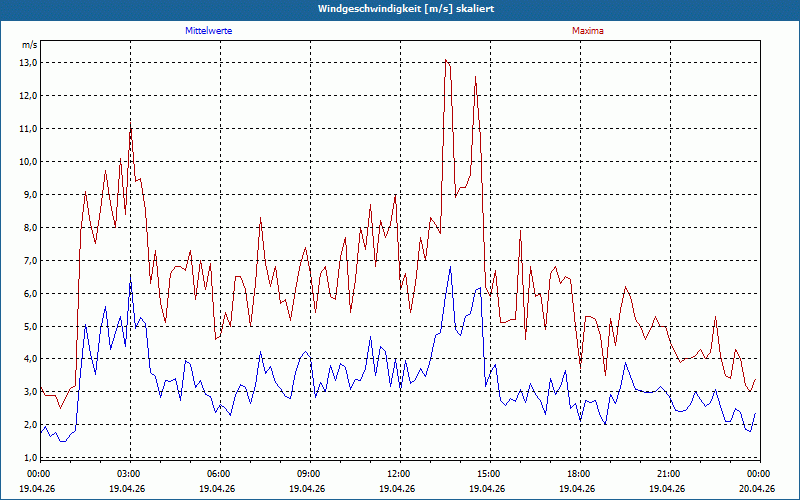Click the chart title Windgeschwindigkeit [m/s] skaliert

coord(406,9)
